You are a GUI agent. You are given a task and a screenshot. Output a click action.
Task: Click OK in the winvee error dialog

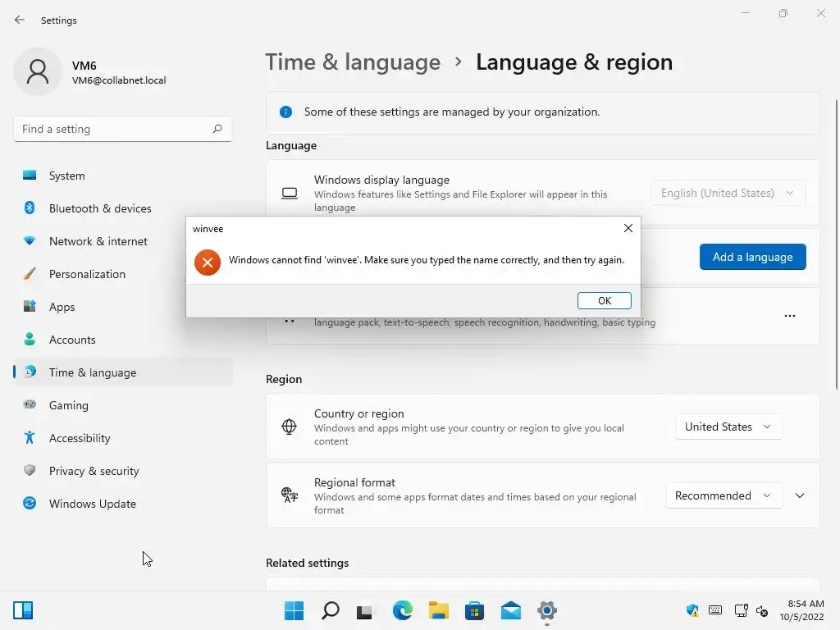[x=605, y=300]
